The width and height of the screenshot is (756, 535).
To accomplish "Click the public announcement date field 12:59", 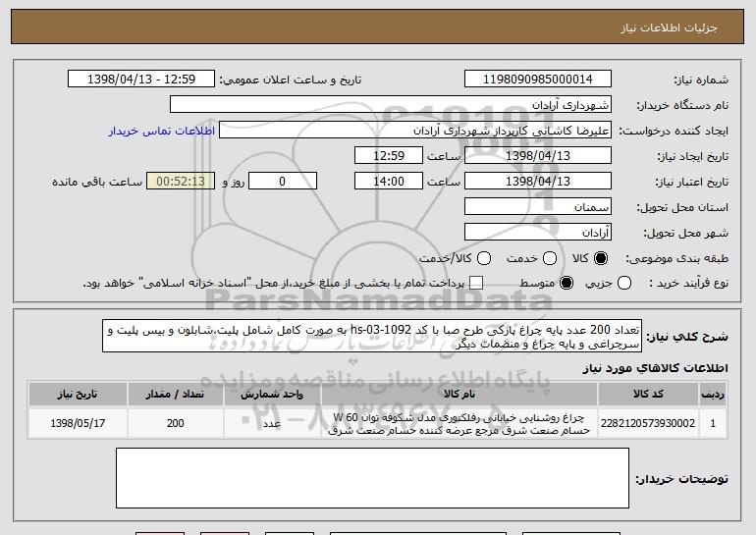I will point(141,80).
